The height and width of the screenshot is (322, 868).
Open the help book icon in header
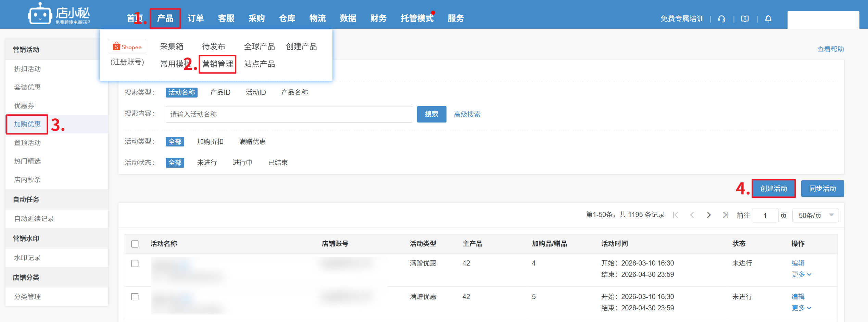click(745, 19)
